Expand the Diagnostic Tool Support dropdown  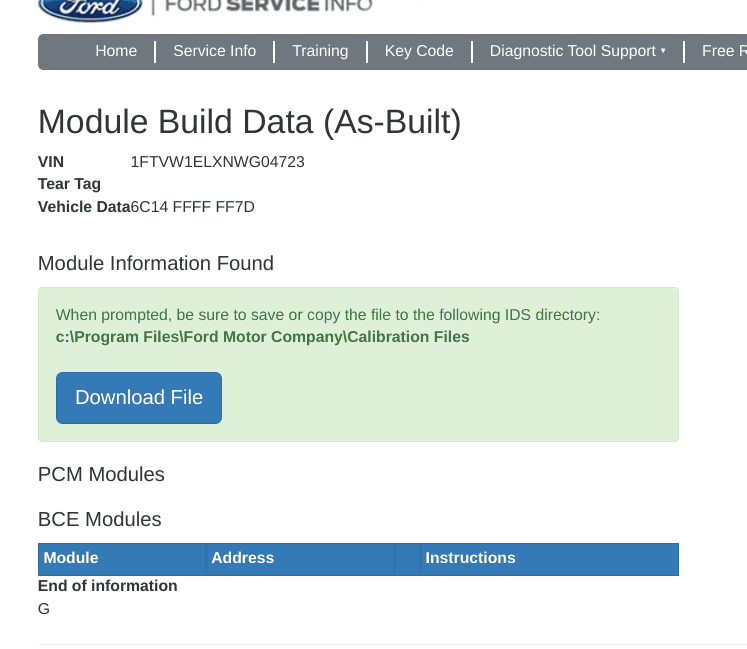click(577, 51)
